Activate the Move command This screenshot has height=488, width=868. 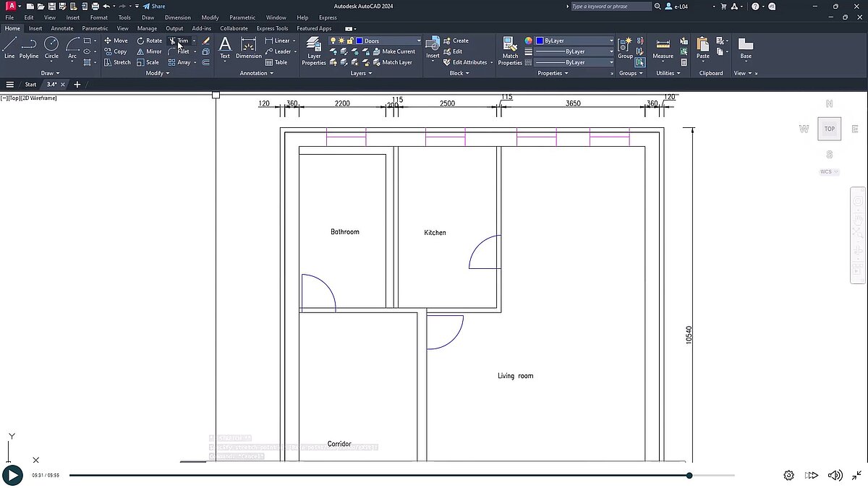point(117,40)
